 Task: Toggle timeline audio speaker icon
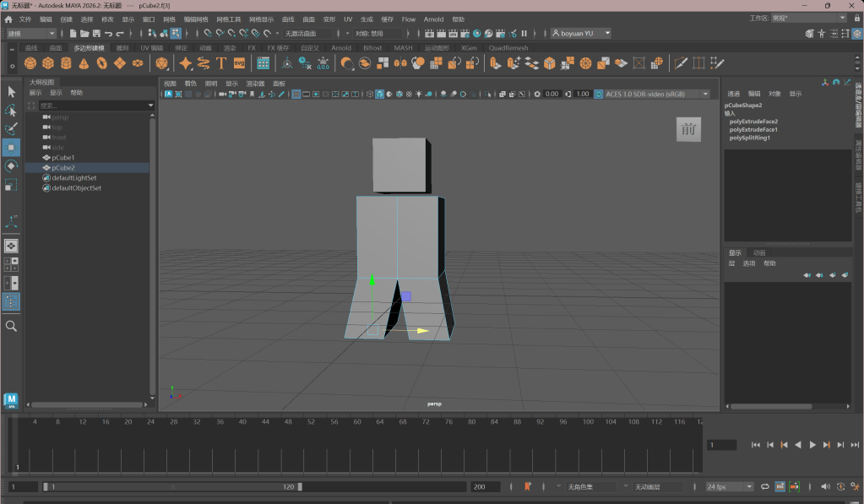tap(824, 487)
